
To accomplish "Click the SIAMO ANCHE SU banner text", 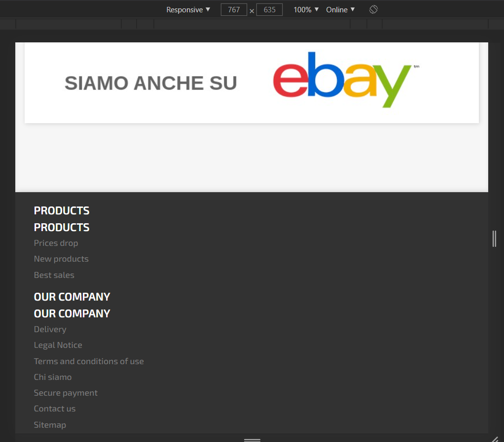I will [151, 83].
